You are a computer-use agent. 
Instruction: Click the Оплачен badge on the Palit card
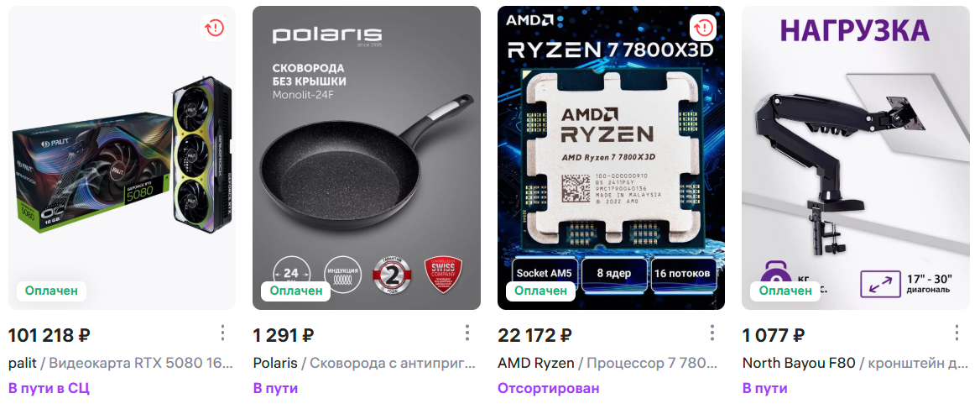click(51, 291)
